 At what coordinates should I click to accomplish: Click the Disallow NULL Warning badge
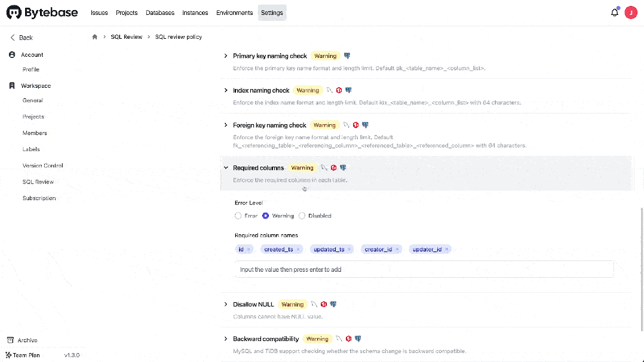click(x=293, y=304)
